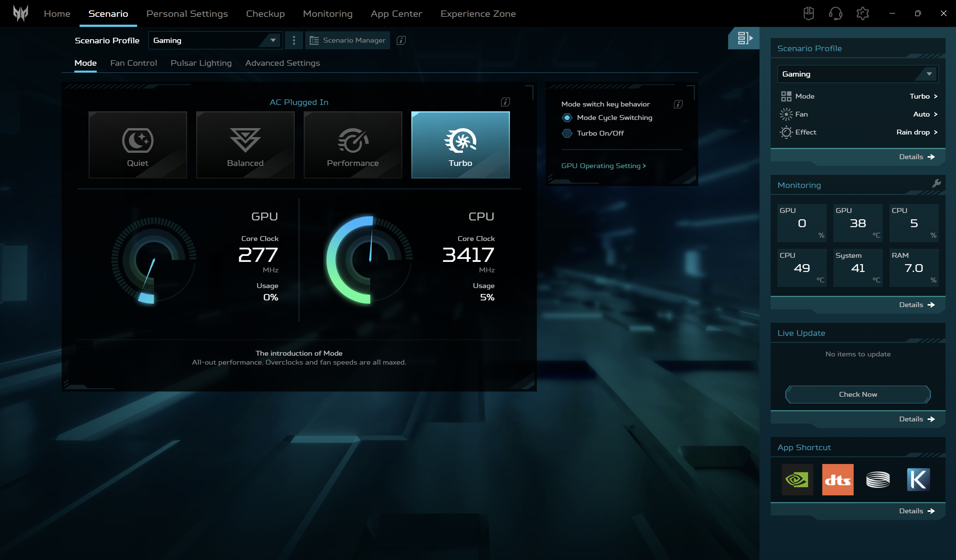Screen dimensions: 956x560
Task: Open the App Center tab
Action: coord(396,14)
